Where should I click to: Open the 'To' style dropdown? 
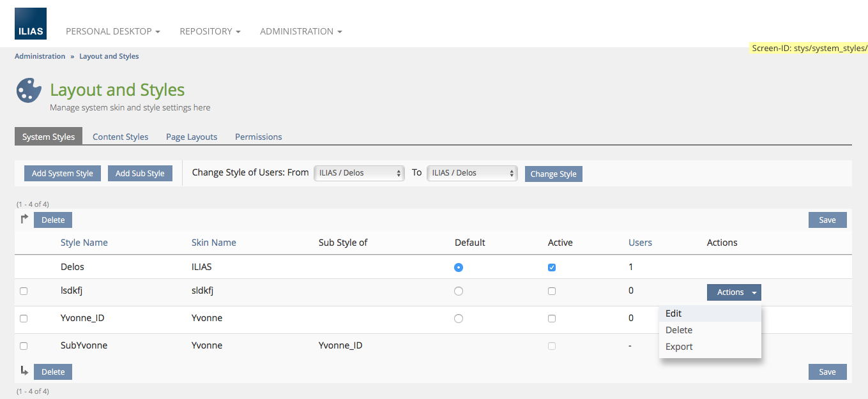472,173
